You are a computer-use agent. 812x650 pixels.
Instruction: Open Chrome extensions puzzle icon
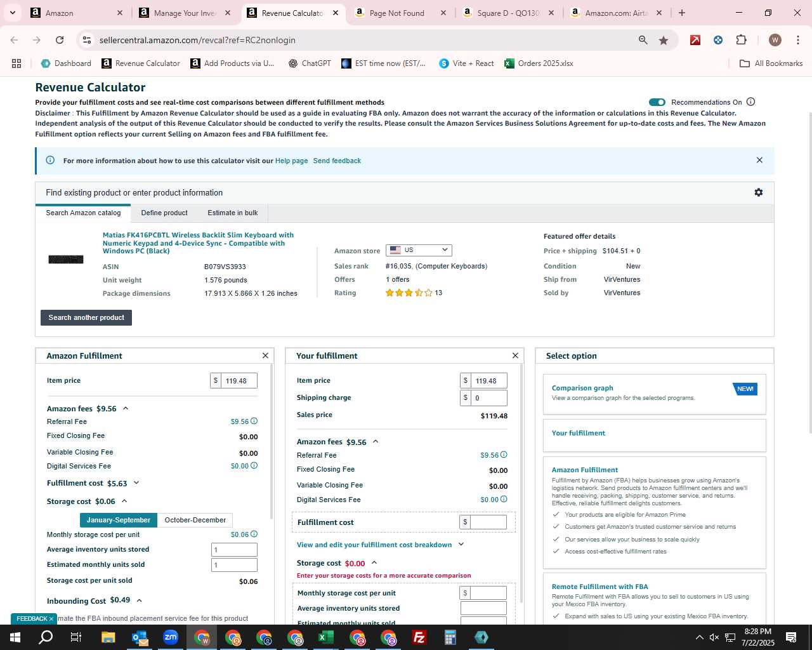741,40
